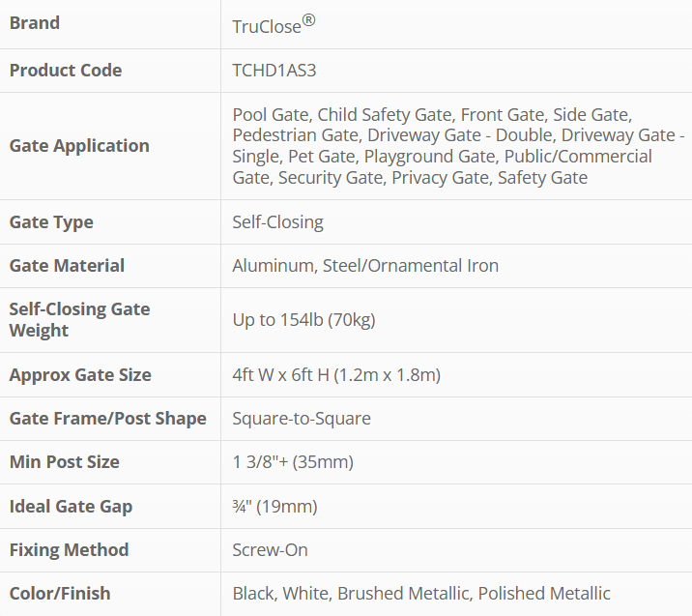
Task: Select the Gate Material label
Action: [x=67, y=266]
